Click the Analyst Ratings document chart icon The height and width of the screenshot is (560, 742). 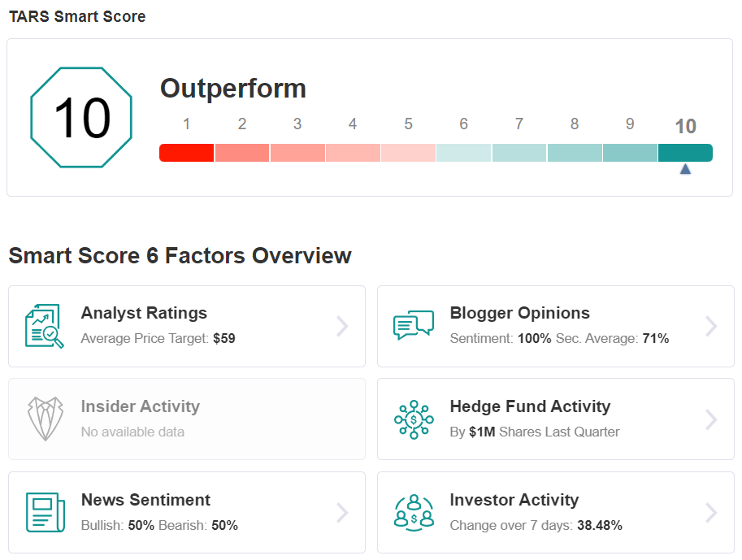[x=45, y=326]
